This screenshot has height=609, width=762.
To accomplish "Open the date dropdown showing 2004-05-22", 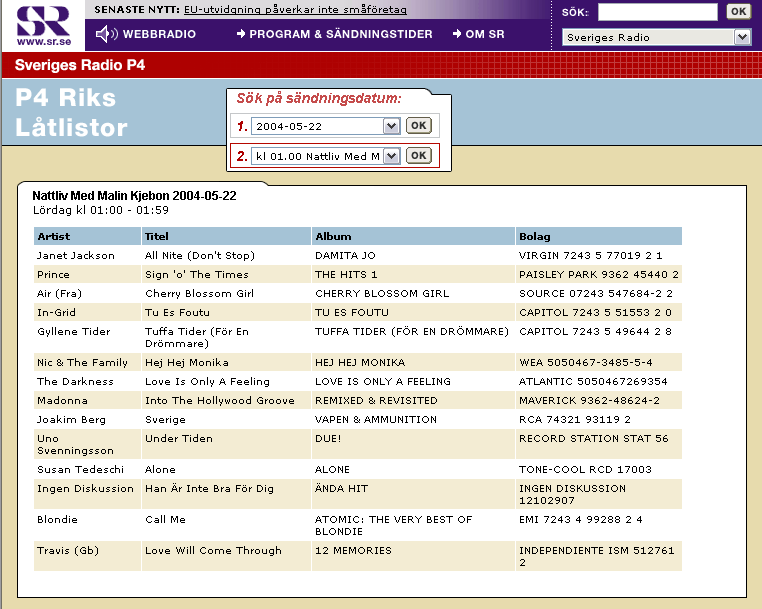I will (326, 126).
